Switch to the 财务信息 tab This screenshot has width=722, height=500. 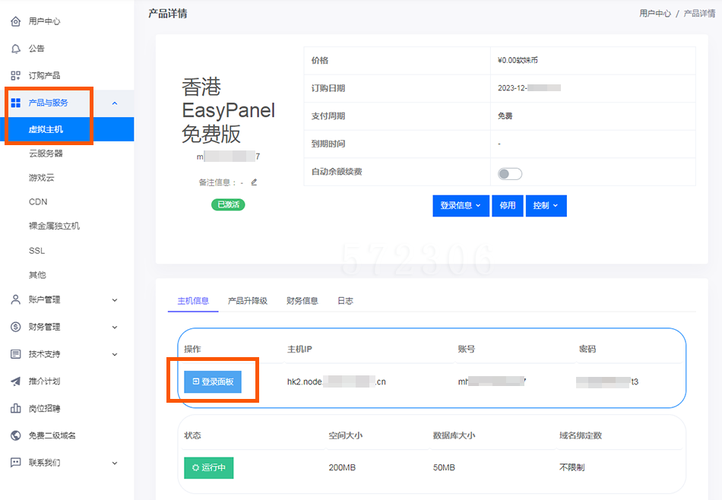click(x=302, y=301)
